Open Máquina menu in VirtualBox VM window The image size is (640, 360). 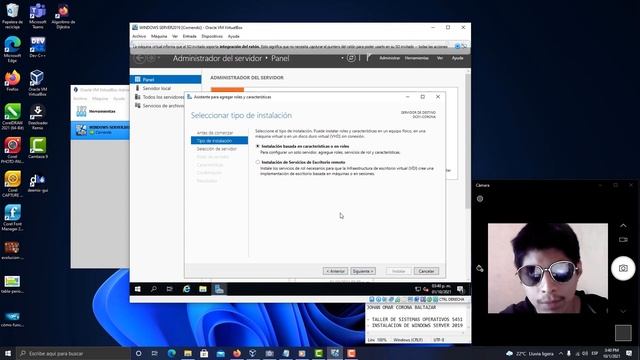pyautogui.click(x=159, y=36)
